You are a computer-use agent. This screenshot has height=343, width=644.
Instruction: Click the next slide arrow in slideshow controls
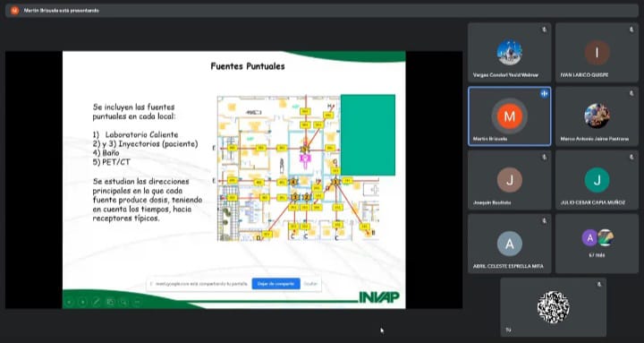pos(82,302)
